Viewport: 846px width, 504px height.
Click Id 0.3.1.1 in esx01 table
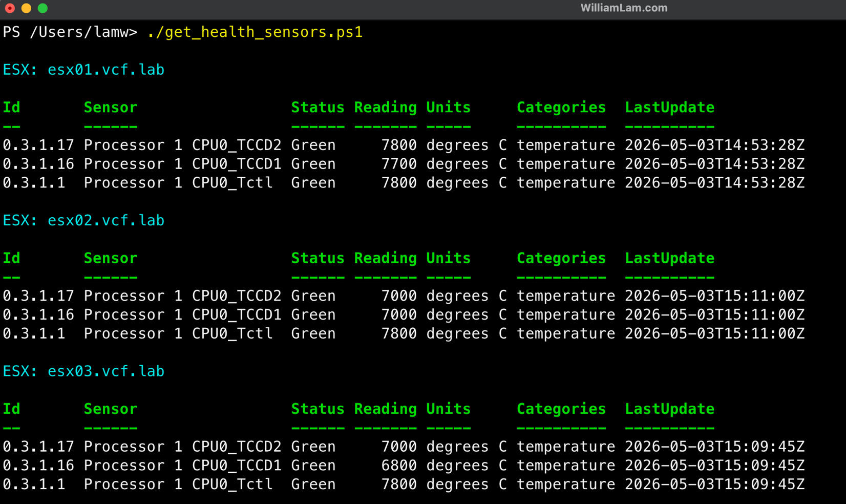34,183
